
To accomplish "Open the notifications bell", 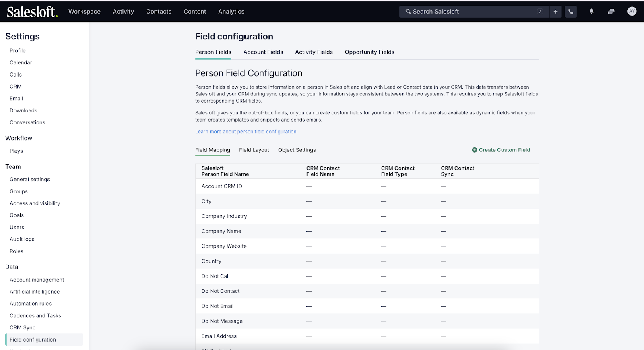I will point(592,12).
